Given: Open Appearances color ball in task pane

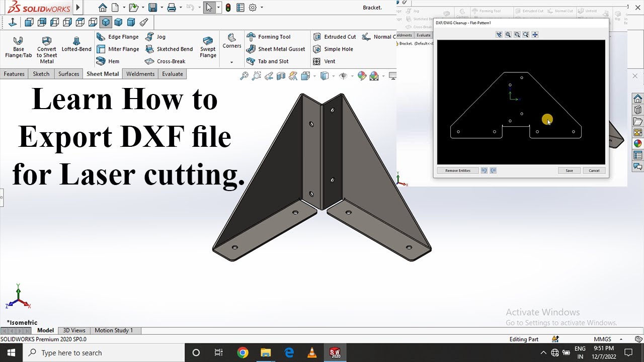Looking at the screenshot, I should coord(637,143).
